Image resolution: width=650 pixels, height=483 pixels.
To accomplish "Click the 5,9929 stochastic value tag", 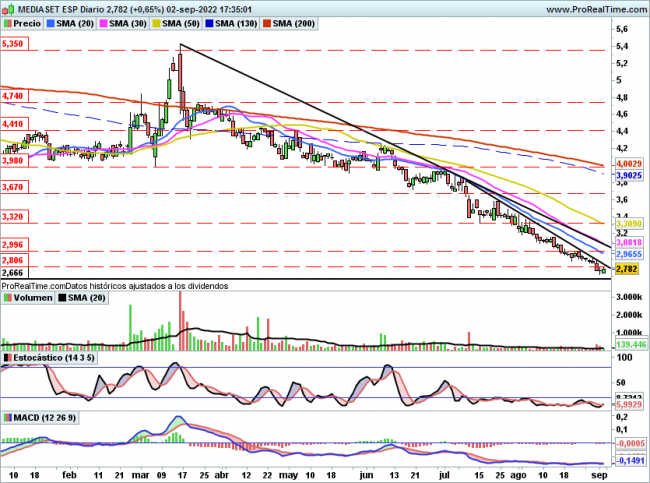I will [x=629, y=404].
